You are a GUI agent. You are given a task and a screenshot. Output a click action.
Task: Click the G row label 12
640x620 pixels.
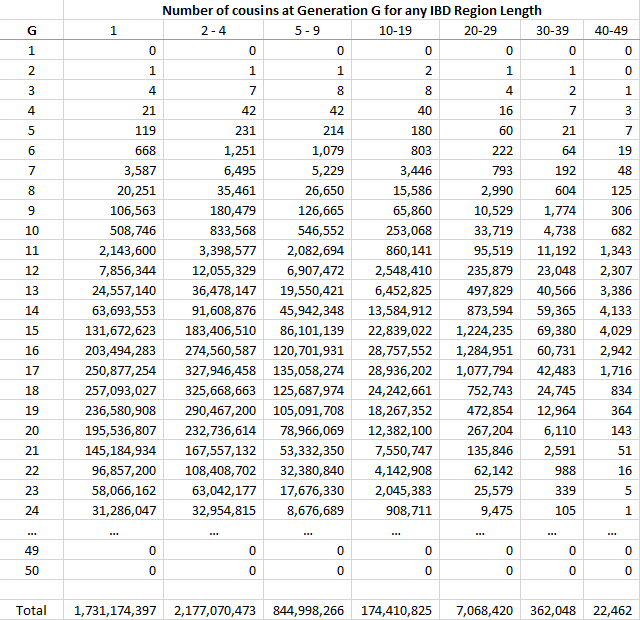[31, 270]
